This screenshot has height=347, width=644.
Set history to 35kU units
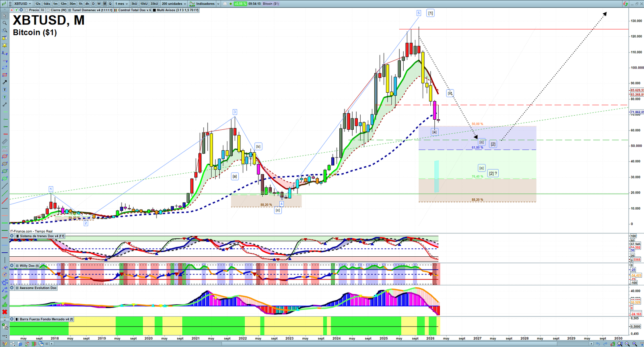pos(154,4)
